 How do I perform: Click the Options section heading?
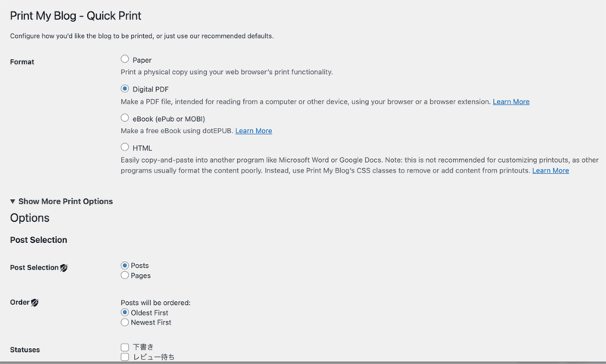point(30,218)
